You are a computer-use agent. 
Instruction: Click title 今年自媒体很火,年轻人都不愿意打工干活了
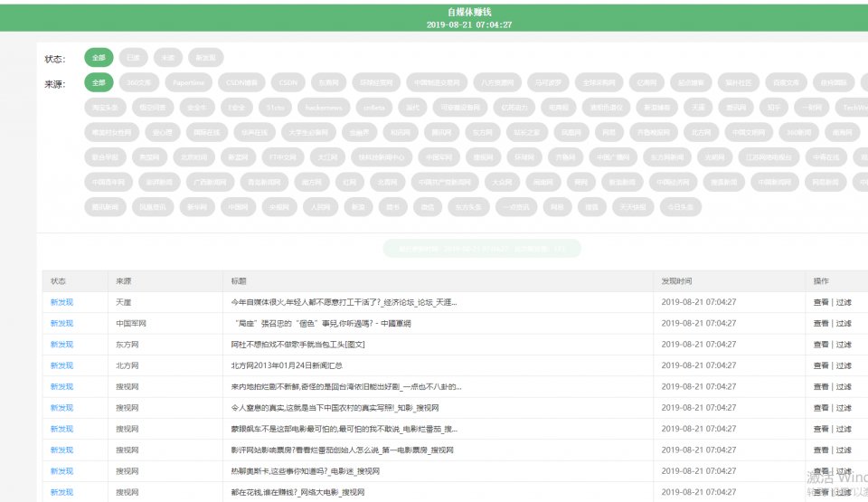[344, 302]
